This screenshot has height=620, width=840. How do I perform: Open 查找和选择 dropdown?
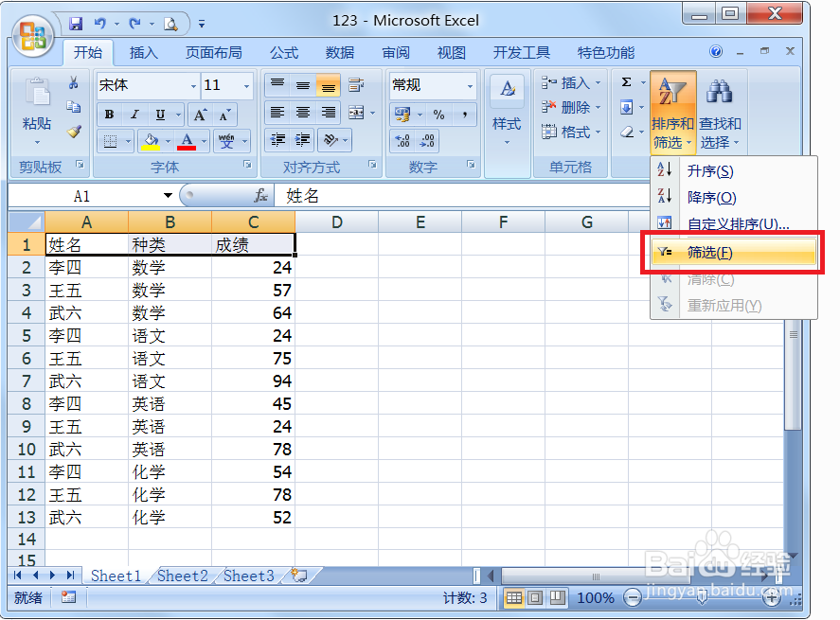(720, 113)
